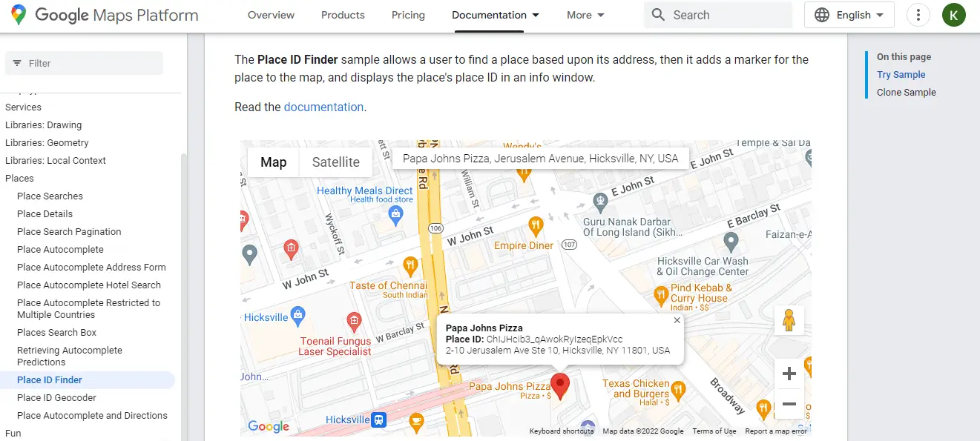Open Place Autocomplete Address Form page
The image size is (980, 441).
click(x=91, y=268)
